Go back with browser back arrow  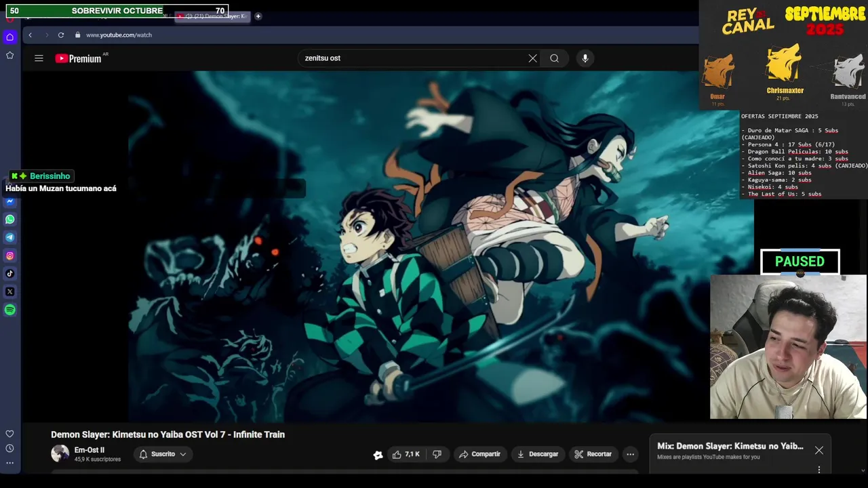click(x=30, y=35)
